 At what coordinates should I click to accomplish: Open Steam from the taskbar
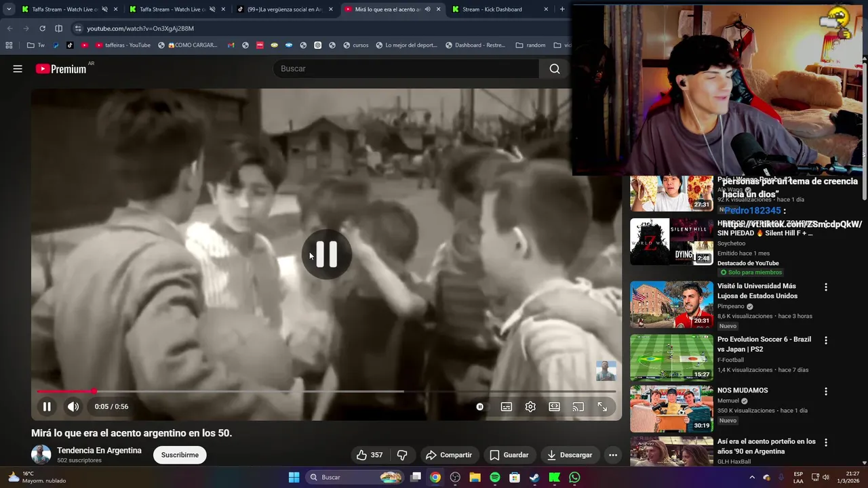[534, 477]
